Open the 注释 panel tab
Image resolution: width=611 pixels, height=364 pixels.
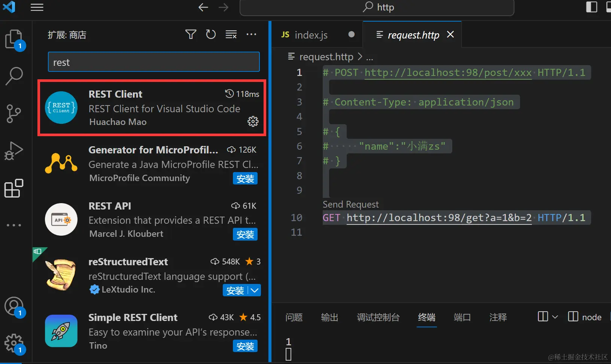(x=498, y=317)
